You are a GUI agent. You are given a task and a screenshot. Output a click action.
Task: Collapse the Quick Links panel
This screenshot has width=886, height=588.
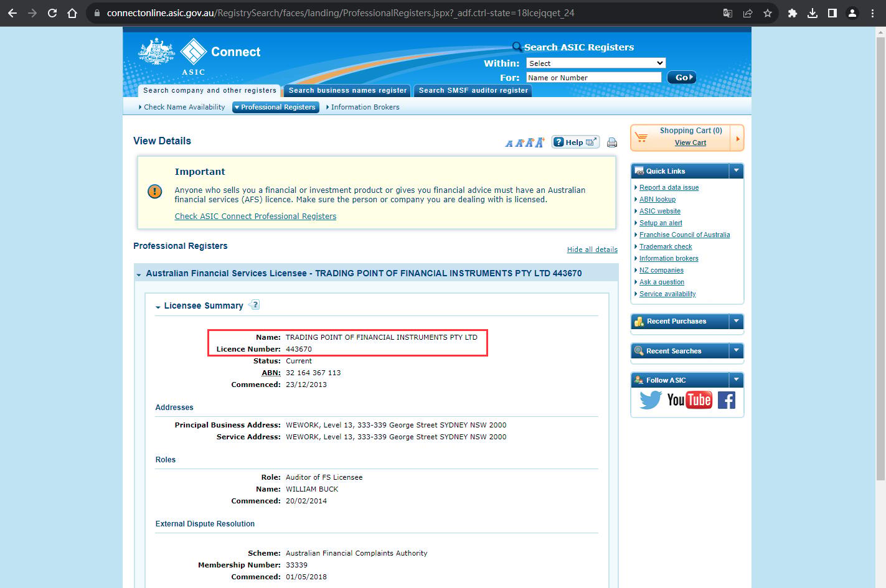click(x=737, y=170)
